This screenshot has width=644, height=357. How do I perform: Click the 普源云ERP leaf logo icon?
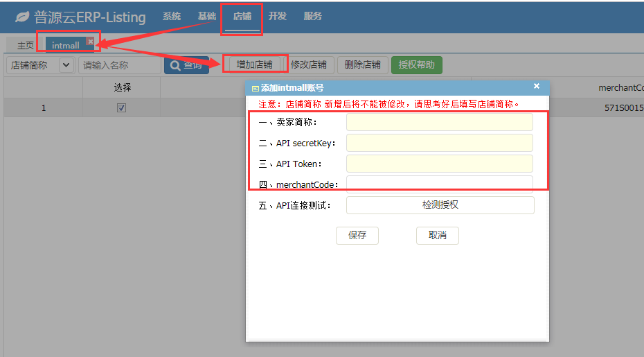point(22,17)
